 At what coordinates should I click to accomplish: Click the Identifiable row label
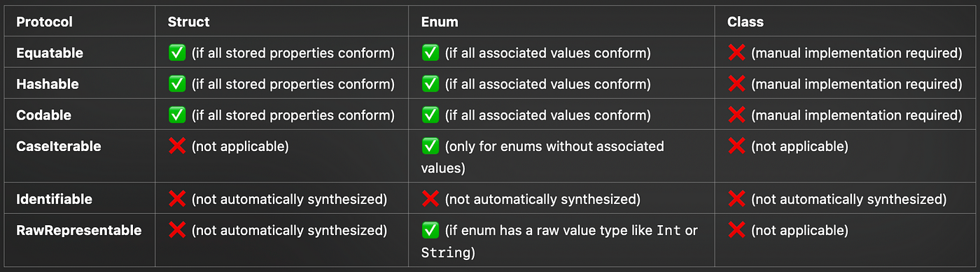(x=55, y=199)
